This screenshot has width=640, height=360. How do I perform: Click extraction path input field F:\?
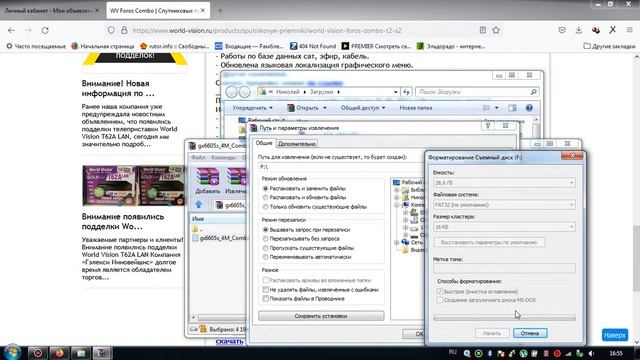click(x=340, y=167)
